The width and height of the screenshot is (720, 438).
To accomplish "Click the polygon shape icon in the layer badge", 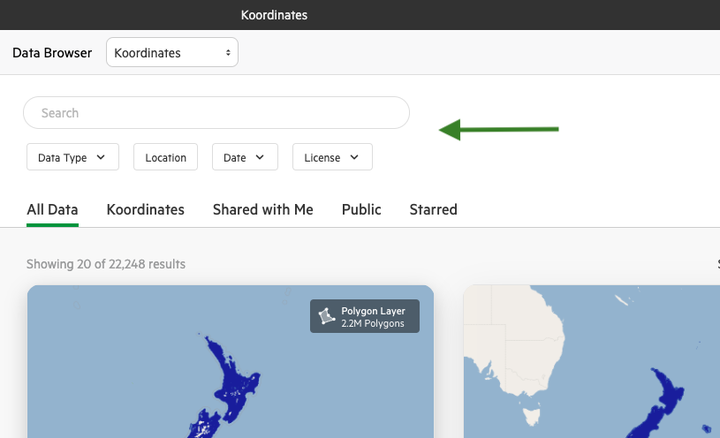I will tap(326, 316).
